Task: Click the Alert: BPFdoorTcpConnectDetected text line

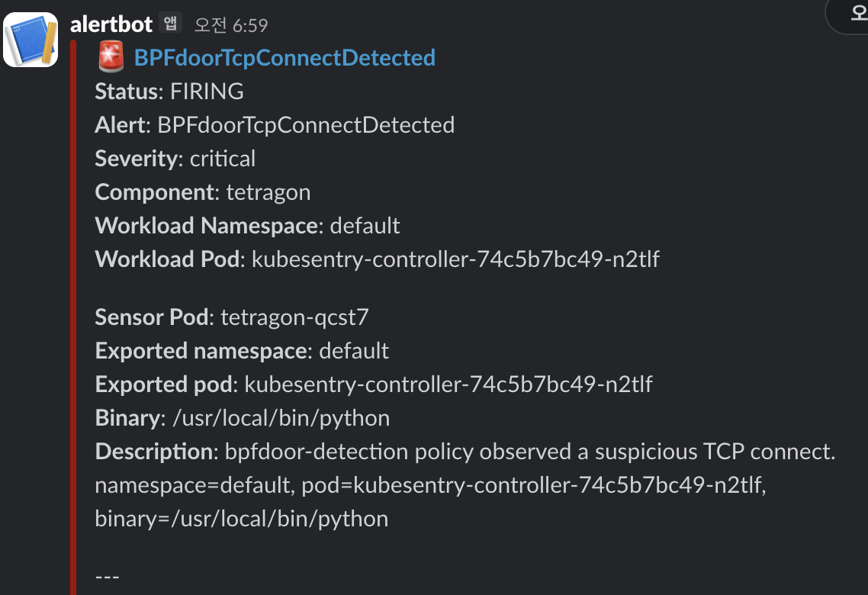Action: point(275,125)
